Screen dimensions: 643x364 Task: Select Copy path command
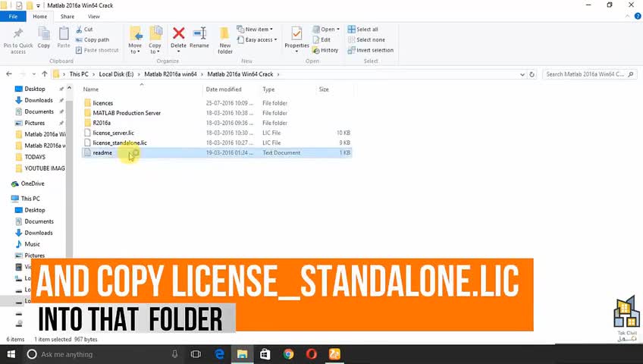93,39
